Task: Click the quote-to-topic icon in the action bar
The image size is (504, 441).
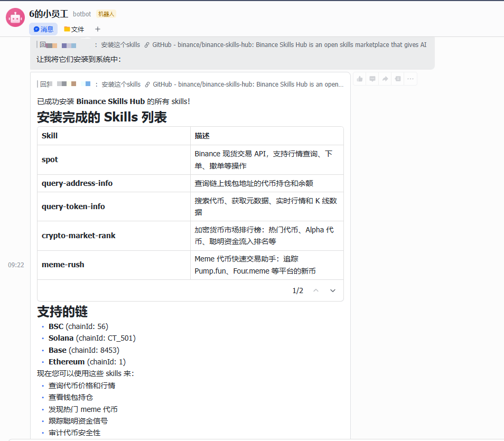Action: (x=397, y=78)
